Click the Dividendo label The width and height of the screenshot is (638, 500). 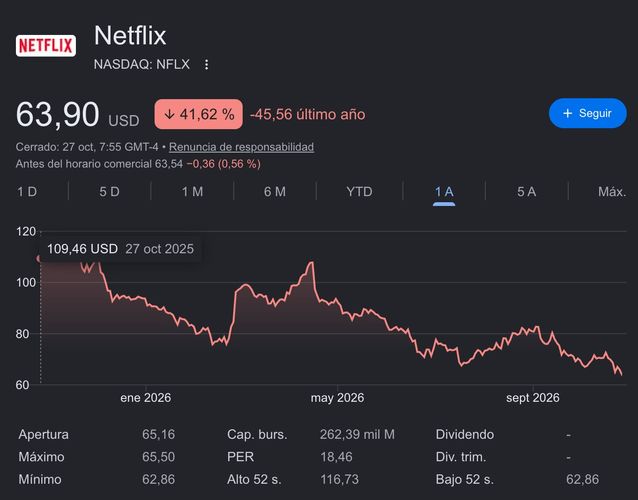[465, 434]
